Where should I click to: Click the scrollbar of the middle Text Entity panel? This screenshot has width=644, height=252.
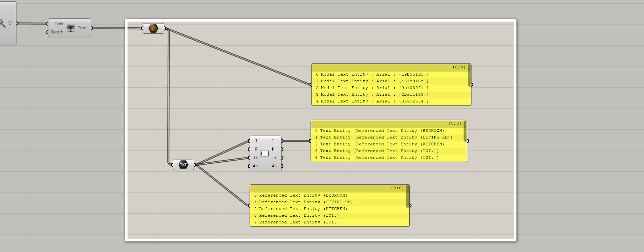[x=465, y=131]
